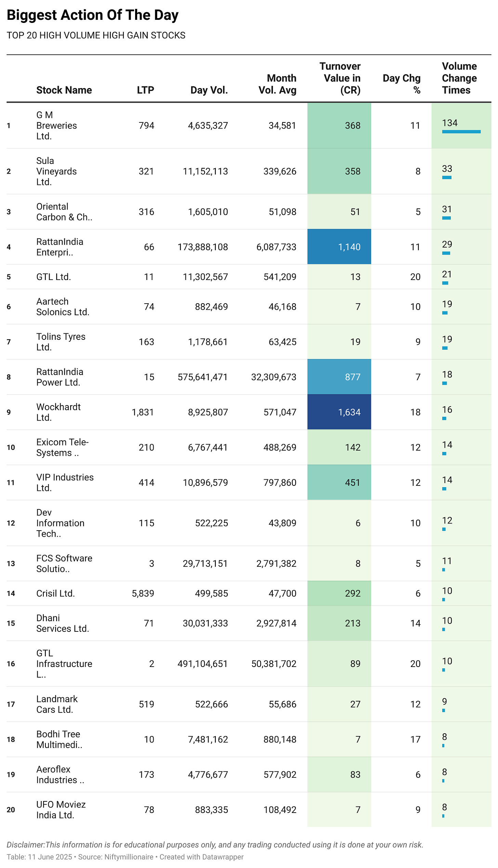Select the 'GTL Infrastructure L..' stock name
498x868 pixels.
click(x=64, y=664)
